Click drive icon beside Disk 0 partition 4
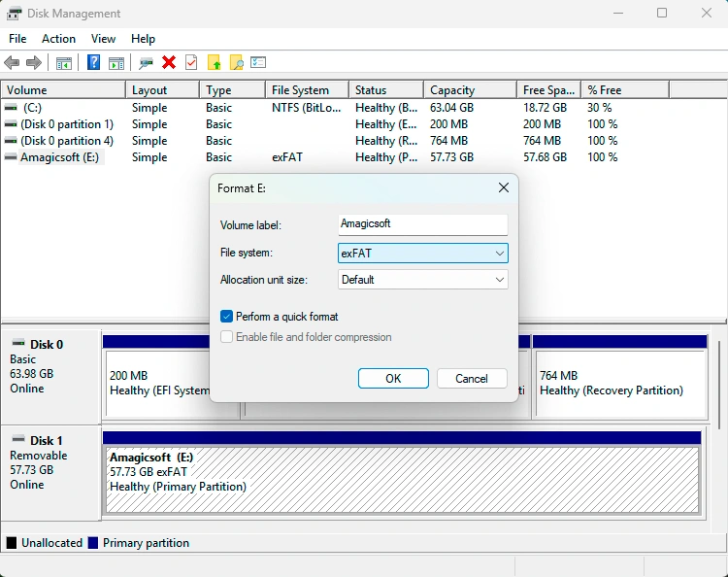 [11, 140]
